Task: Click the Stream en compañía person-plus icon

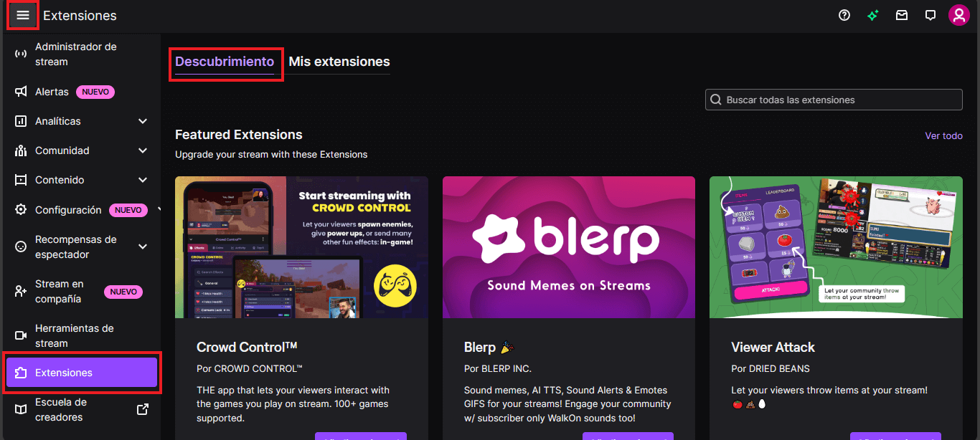Action: [21, 292]
